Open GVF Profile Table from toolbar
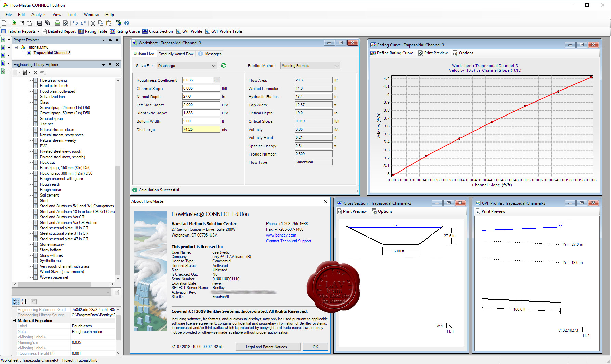This screenshot has height=364, width=611. point(223,31)
